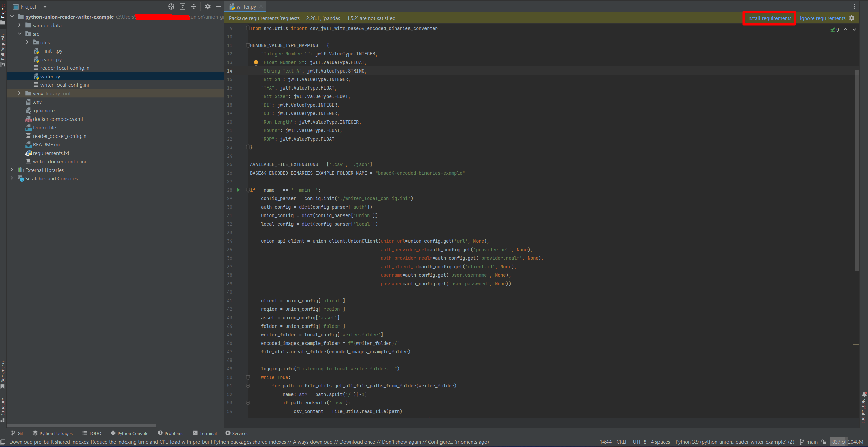868x447 pixels.
Task: Toggle the read-only lock icon in status bar
Action: 824,442
